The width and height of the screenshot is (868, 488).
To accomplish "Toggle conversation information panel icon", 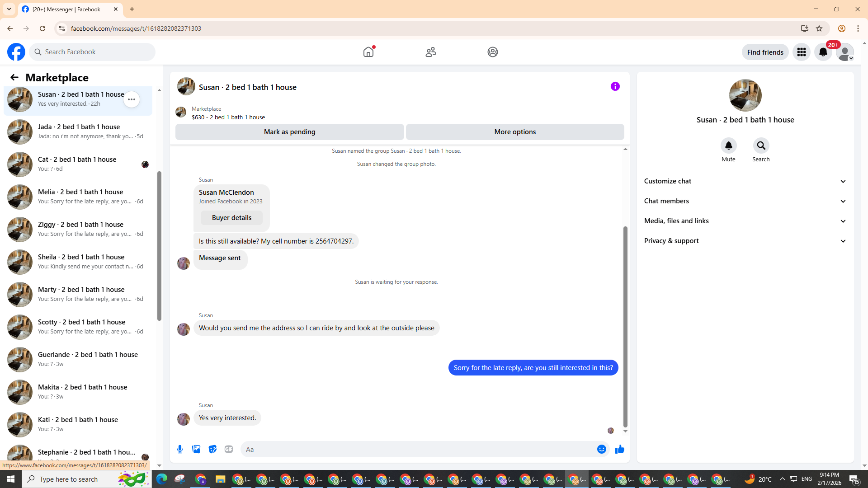I will (x=615, y=86).
